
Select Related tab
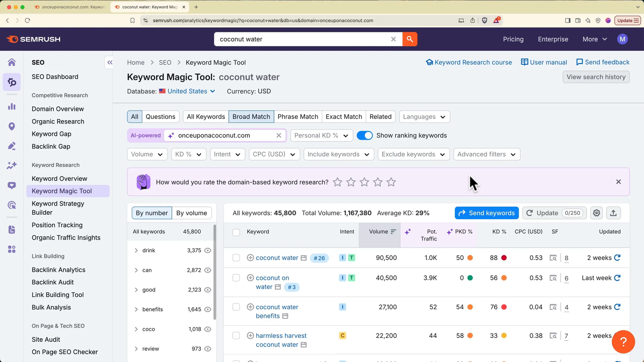[380, 117]
